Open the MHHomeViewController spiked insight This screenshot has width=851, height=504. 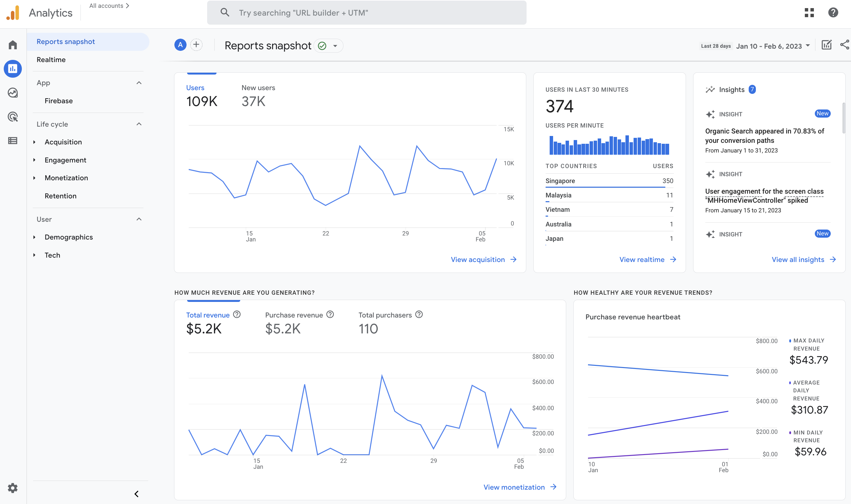[764, 196]
